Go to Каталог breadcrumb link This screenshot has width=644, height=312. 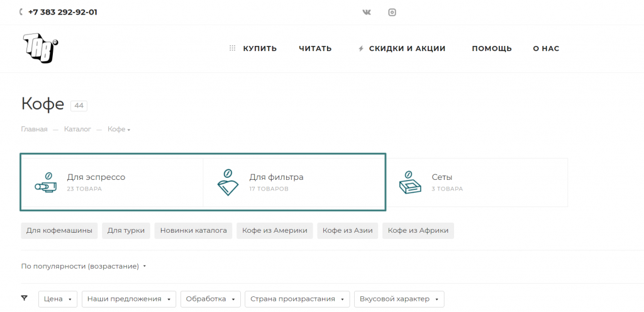point(77,130)
